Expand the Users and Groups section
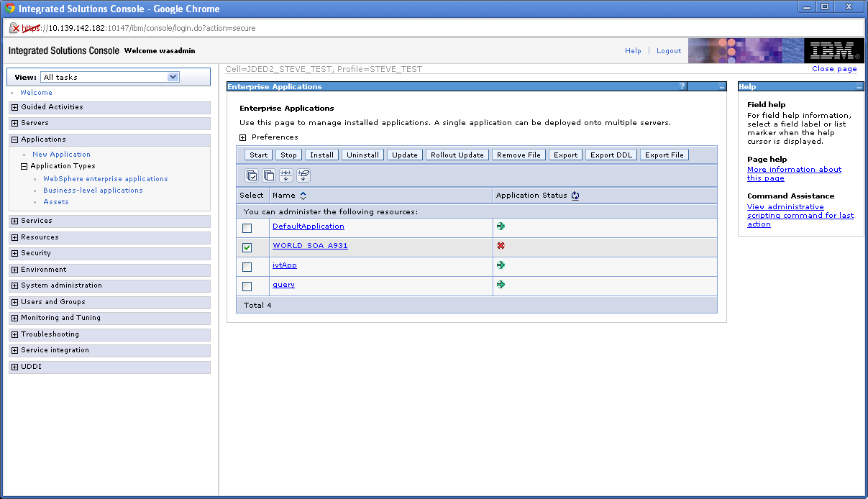 point(15,302)
